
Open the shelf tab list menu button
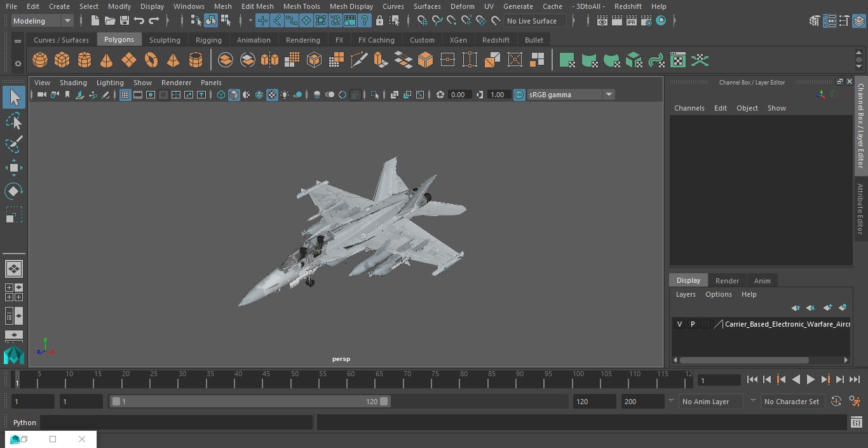(18, 41)
